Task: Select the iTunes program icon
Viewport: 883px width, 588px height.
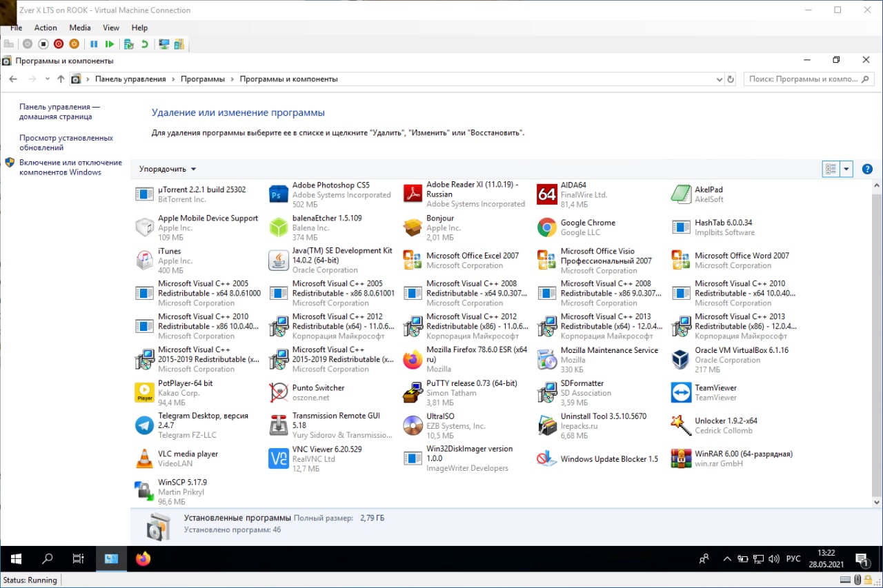Action: (144, 261)
